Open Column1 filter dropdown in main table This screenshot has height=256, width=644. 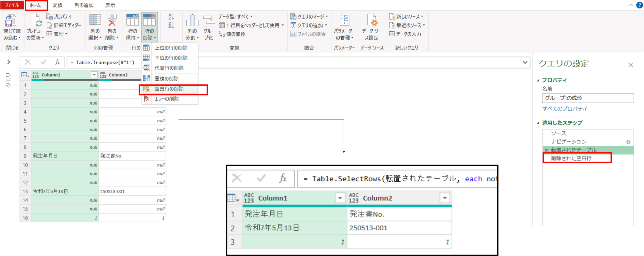click(x=94, y=75)
